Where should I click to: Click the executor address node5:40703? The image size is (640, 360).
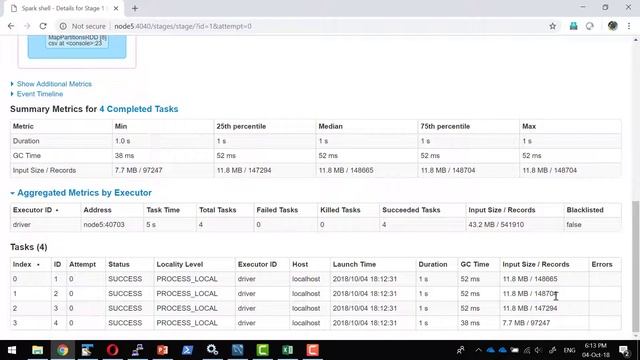[x=104, y=224]
